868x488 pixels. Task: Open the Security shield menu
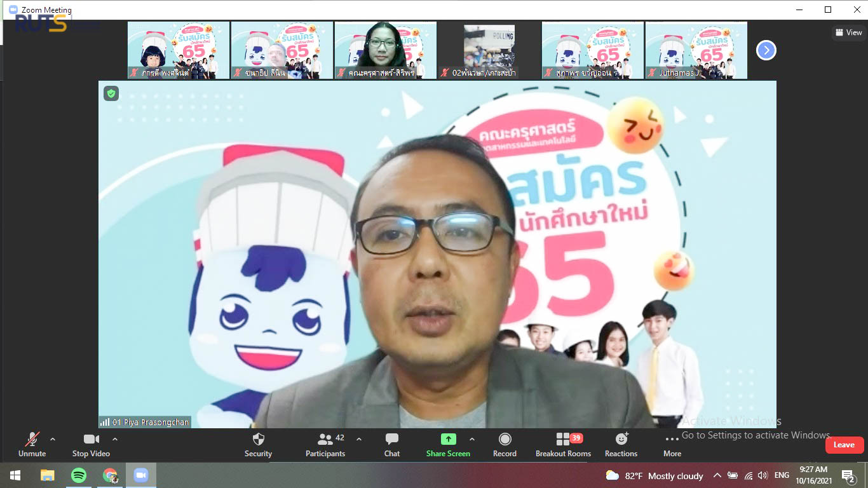point(258,444)
